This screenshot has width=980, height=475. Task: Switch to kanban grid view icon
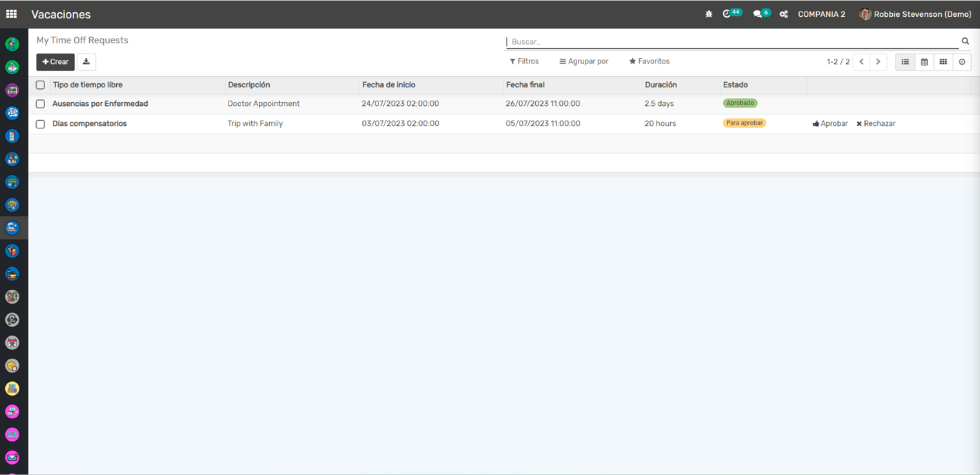pyautogui.click(x=943, y=62)
